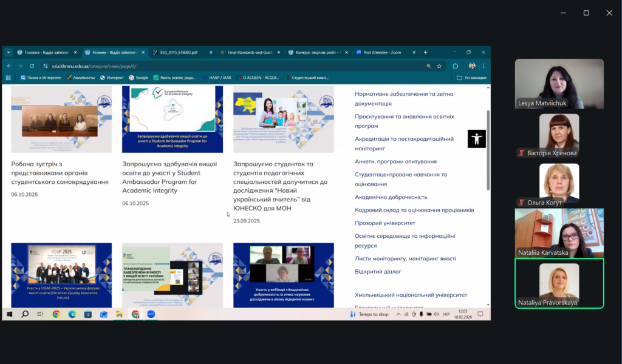Reload the page with the refresh icon
Screen dimensions: 622x364
pyautogui.click(x=31, y=66)
